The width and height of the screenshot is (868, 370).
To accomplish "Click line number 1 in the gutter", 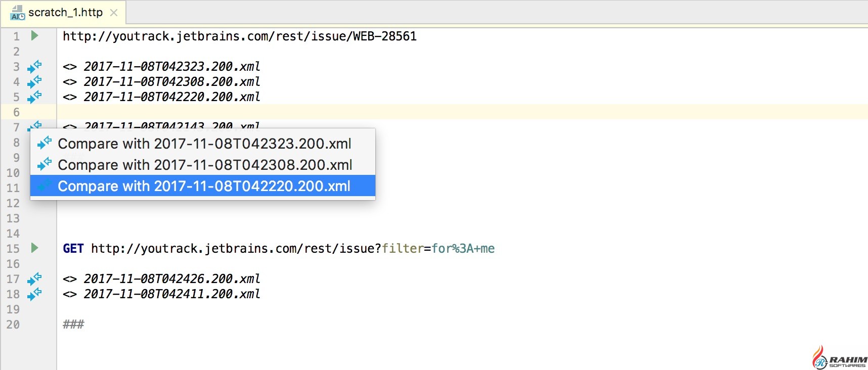I will 16,36.
